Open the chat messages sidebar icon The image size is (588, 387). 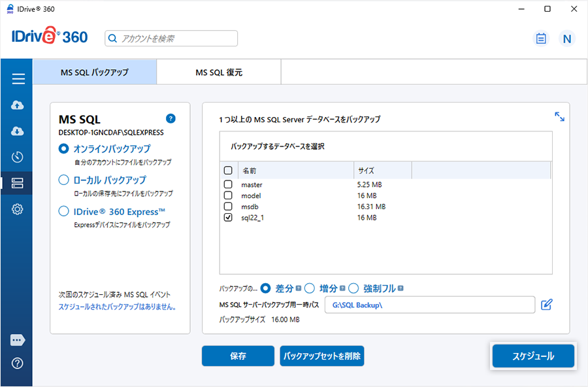point(18,340)
